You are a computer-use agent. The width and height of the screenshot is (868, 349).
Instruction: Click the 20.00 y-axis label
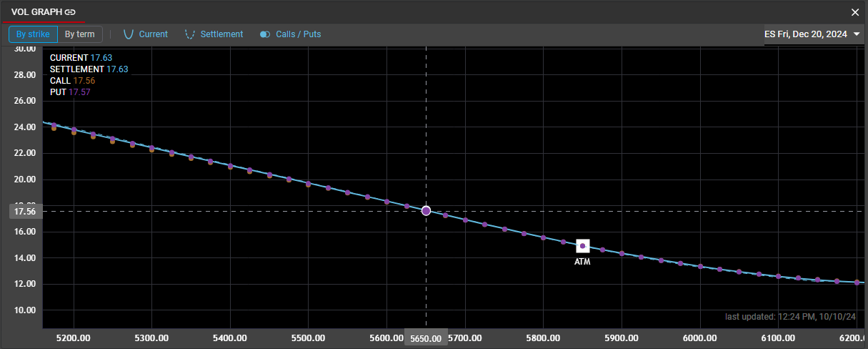(25, 180)
